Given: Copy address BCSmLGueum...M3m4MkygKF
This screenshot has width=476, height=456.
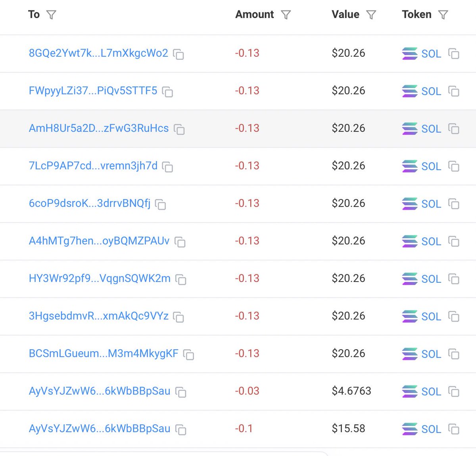Looking at the screenshot, I should (x=188, y=354).
